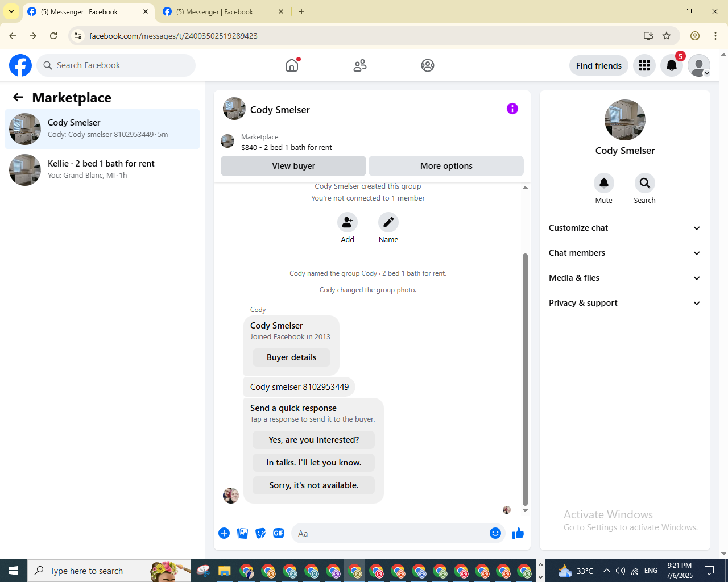Click the Facebook logo icon
The image size is (728, 582).
20,65
